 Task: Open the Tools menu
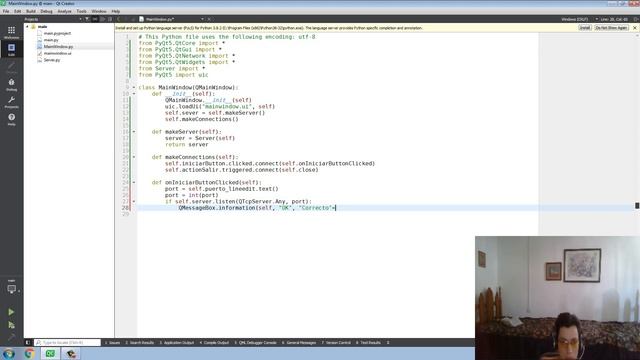pos(82,11)
